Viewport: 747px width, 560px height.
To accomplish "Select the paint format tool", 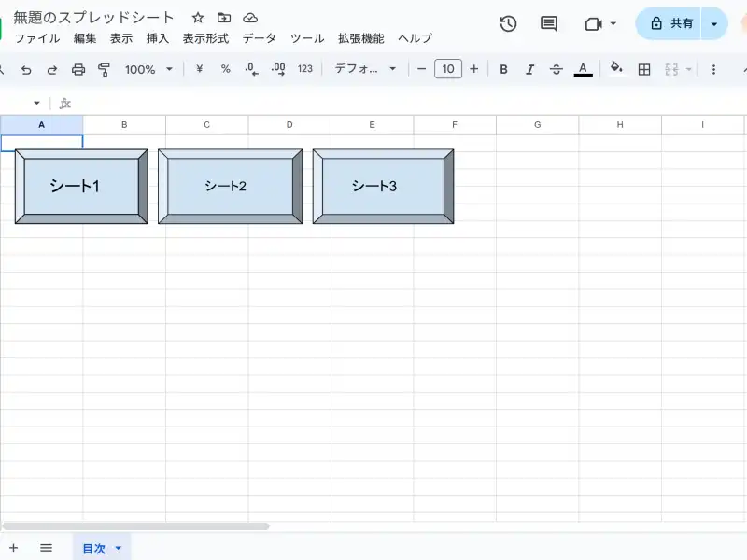I will click(x=104, y=69).
